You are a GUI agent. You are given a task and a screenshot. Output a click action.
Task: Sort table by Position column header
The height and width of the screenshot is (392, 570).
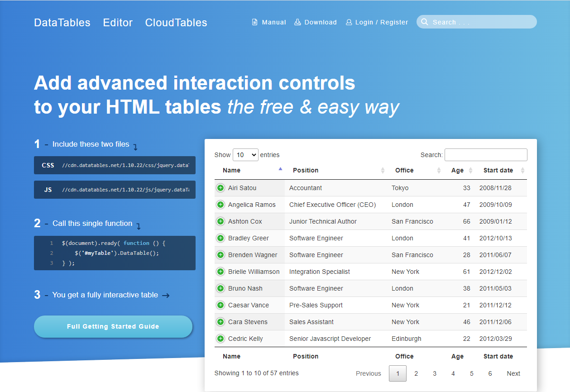(x=336, y=170)
